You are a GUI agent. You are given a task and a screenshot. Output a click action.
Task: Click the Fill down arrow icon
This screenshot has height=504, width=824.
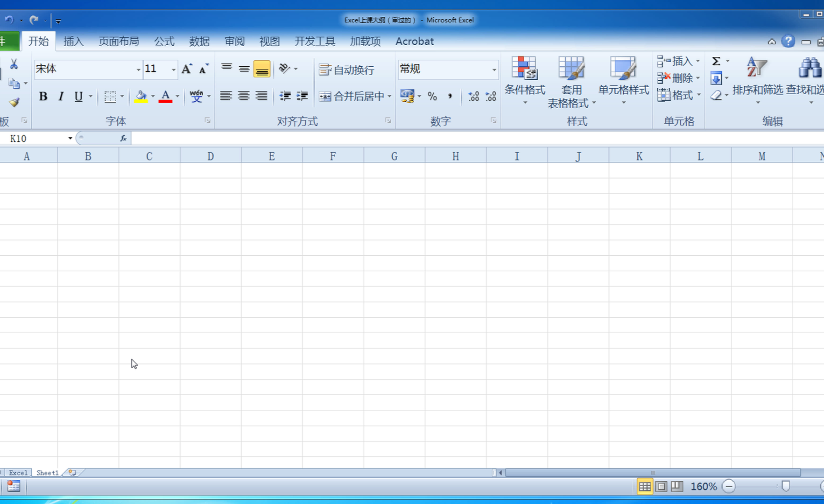716,78
